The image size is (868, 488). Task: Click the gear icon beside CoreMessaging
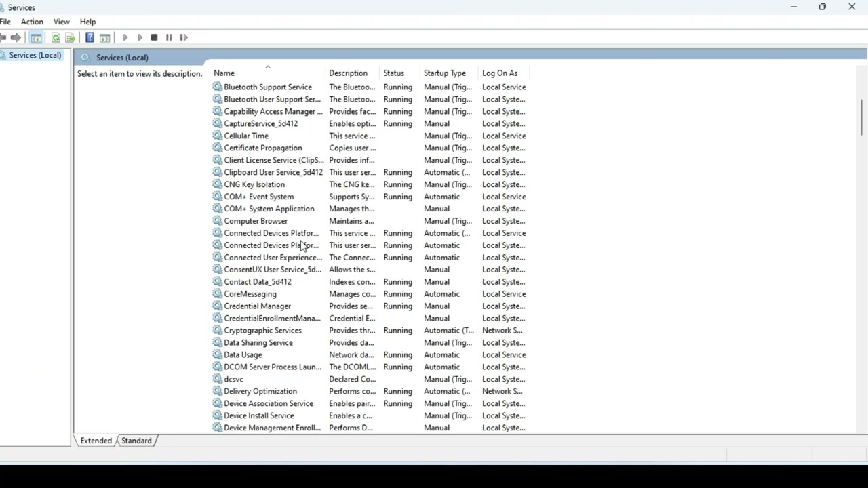(x=217, y=294)
